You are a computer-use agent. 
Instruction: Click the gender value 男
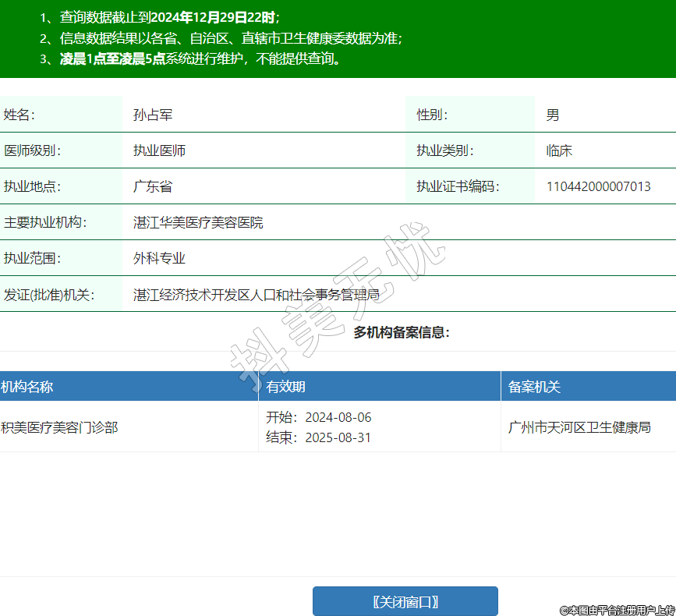[x=552, y=115]
